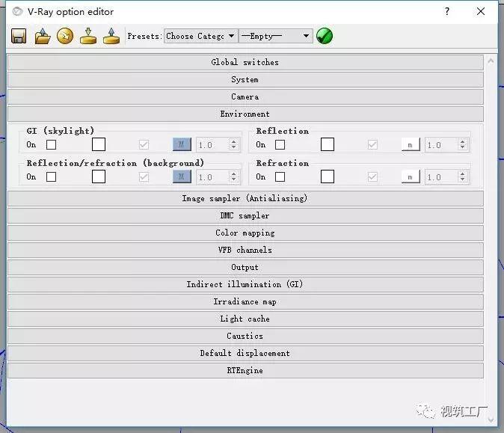Image resolution: width=504 pixels, height=433 pixels.
Task: Expand the Caustics rollout
Action: click(x=245, y=336)
